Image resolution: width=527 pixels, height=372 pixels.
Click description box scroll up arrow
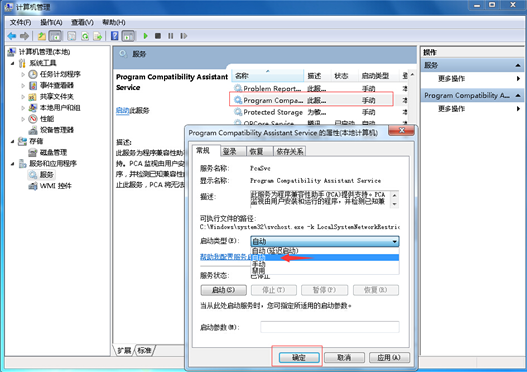395,195
